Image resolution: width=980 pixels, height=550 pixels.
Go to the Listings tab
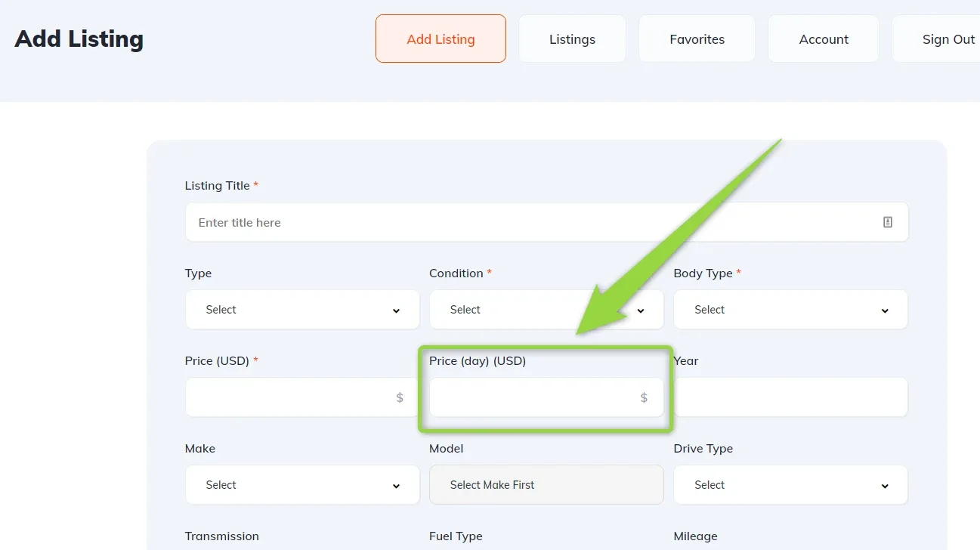(572, 39)
